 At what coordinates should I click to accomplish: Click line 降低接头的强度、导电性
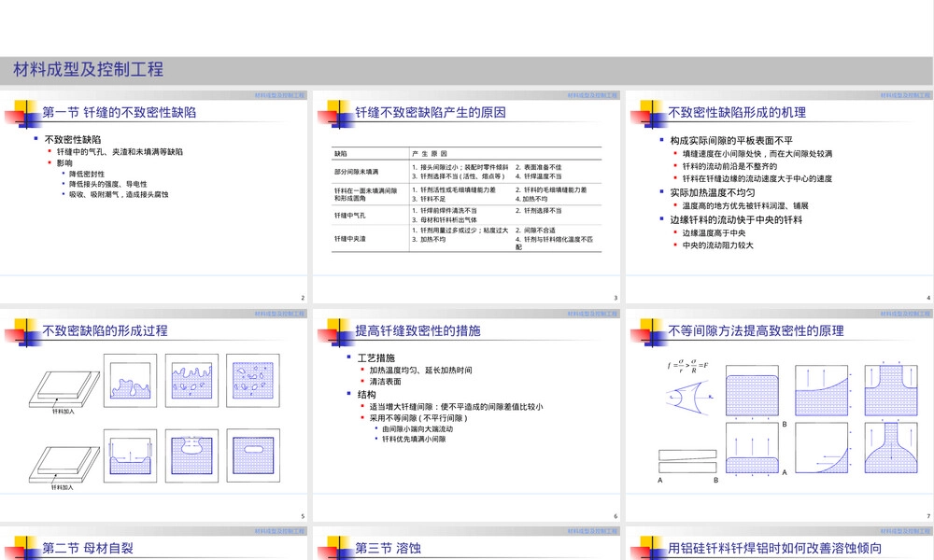[107, 184]
